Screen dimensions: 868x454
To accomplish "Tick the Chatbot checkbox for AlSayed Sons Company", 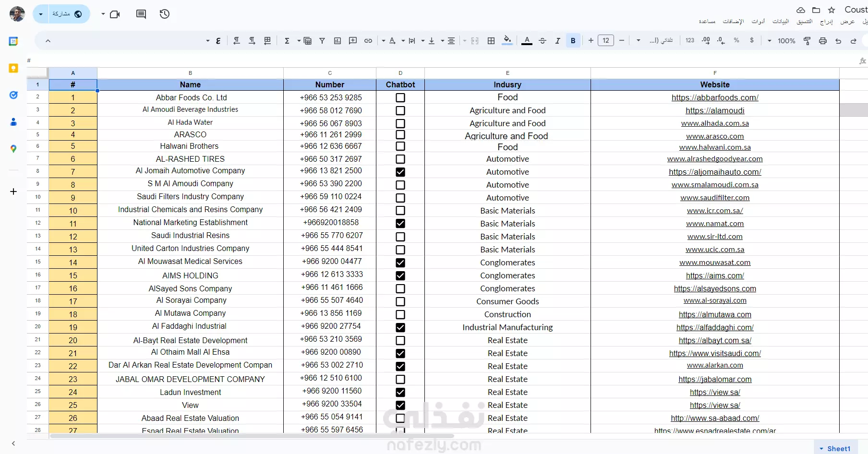I will pyautogui.click(x=400, y=288).
